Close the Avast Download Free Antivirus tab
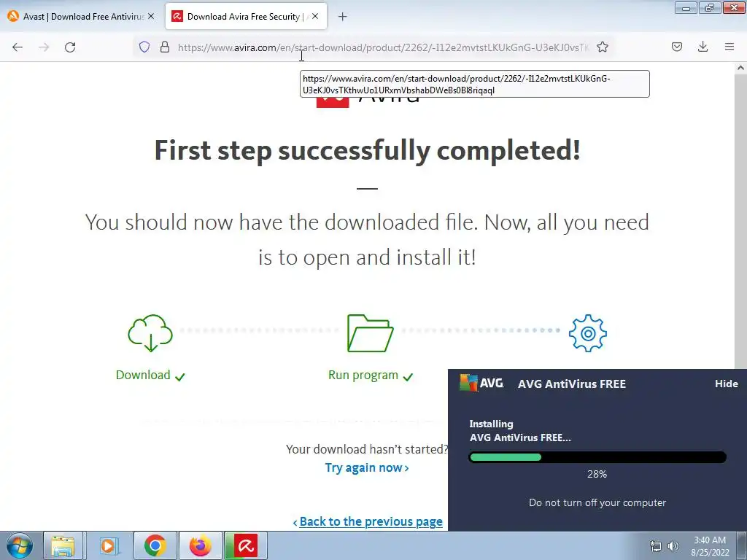747x560 pixels. 151,16
